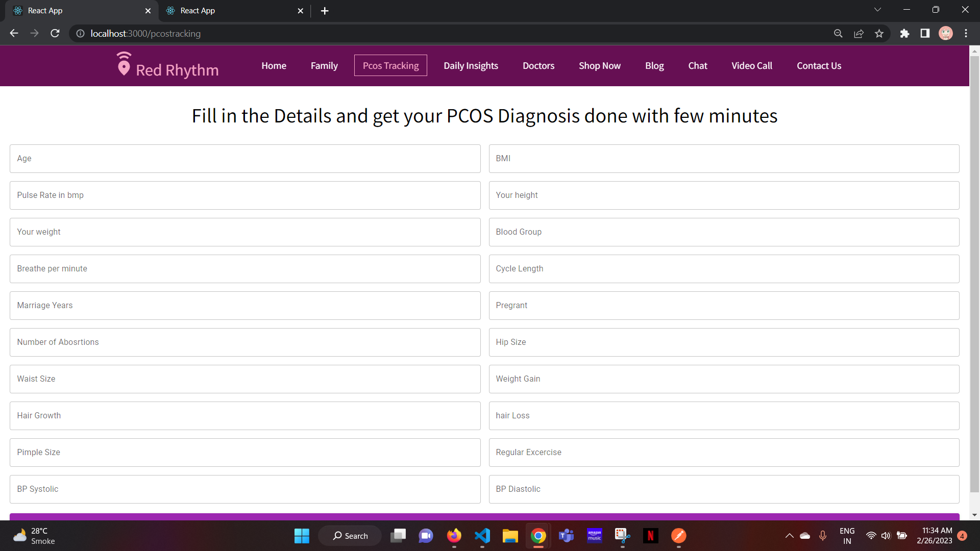
Task: Toggle the browser side panel icon
Action: pos(925,34)
